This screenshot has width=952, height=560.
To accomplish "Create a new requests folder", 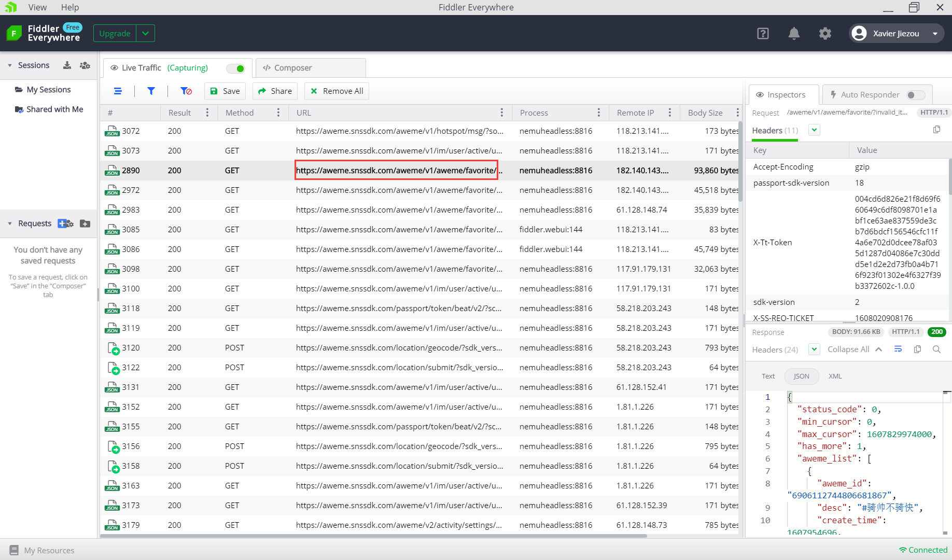I will (x=85, y=223).
